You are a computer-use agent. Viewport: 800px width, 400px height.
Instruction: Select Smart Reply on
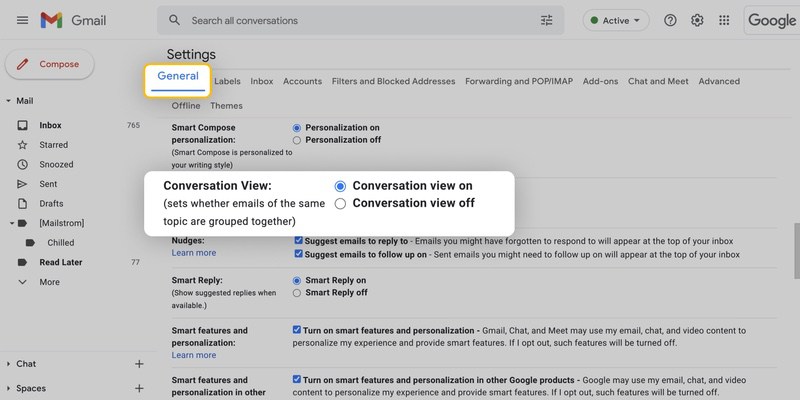297,281
